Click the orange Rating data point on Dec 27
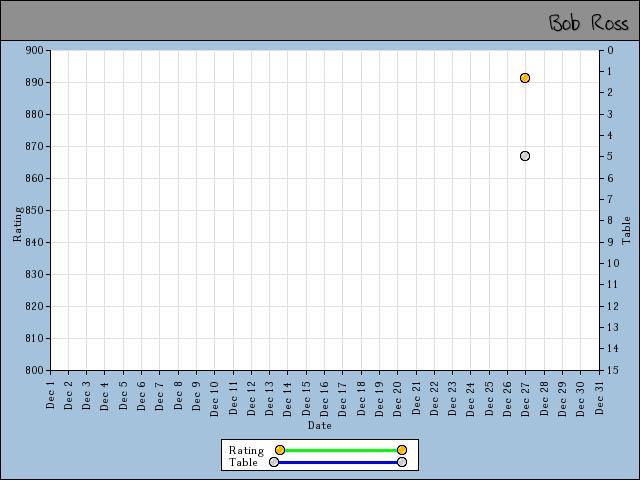This screenshot has height=480, width=640. [525, 78]
